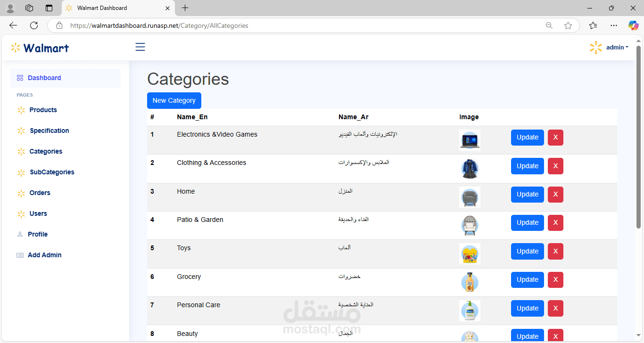
Task: Click the Home chair thumbnail image
Action: tap(470, 197)
